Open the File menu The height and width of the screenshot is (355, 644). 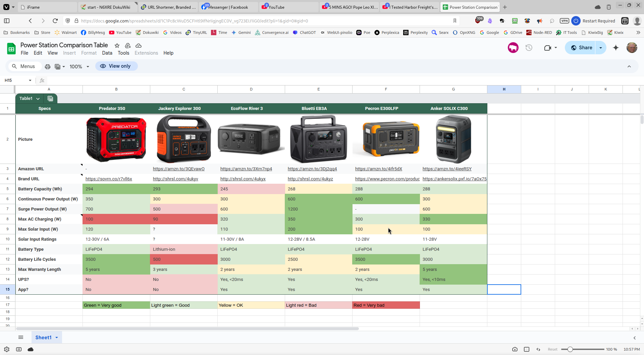(x=24, y=53)
